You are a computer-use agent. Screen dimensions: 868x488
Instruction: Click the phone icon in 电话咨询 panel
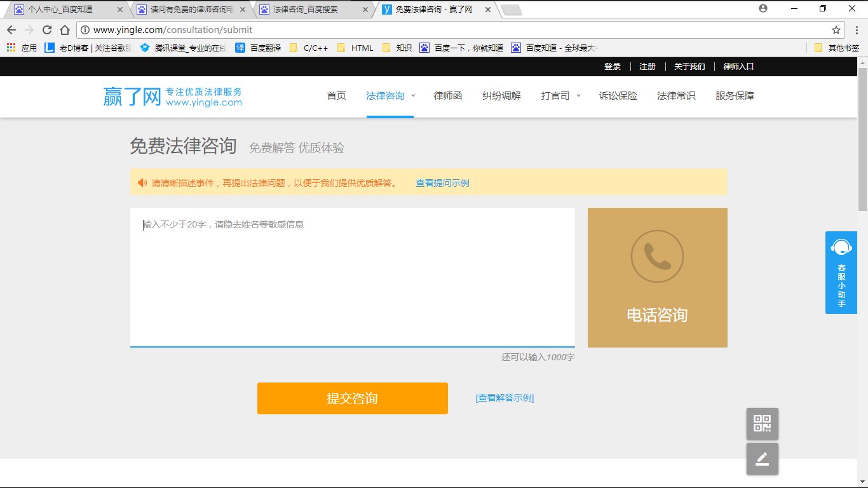(657, 256)
